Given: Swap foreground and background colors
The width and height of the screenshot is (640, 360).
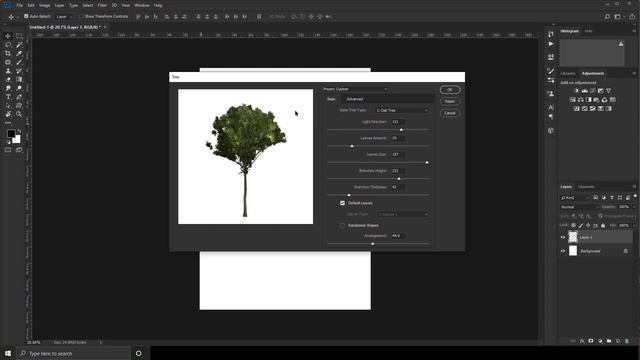Looking at the screenshot, I should tap(19, 131).
